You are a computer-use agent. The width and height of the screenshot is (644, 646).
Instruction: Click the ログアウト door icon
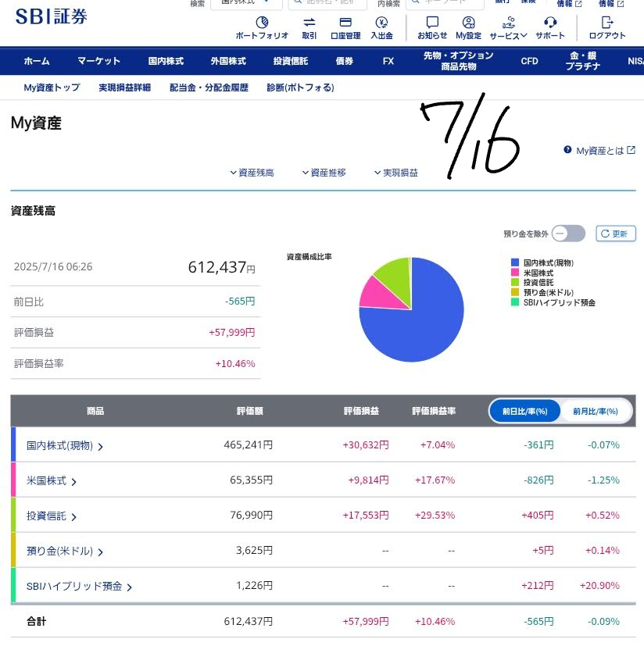point(607,22)
